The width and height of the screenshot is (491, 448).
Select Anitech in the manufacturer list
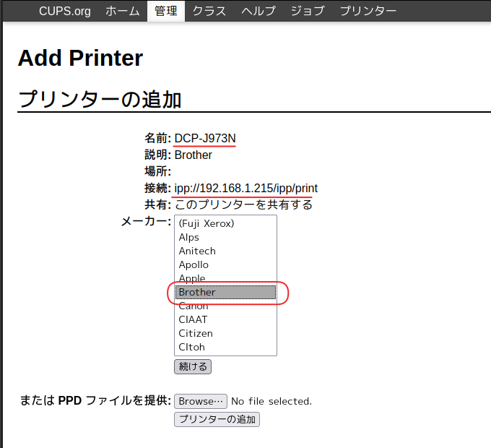[x=197, y=251]
